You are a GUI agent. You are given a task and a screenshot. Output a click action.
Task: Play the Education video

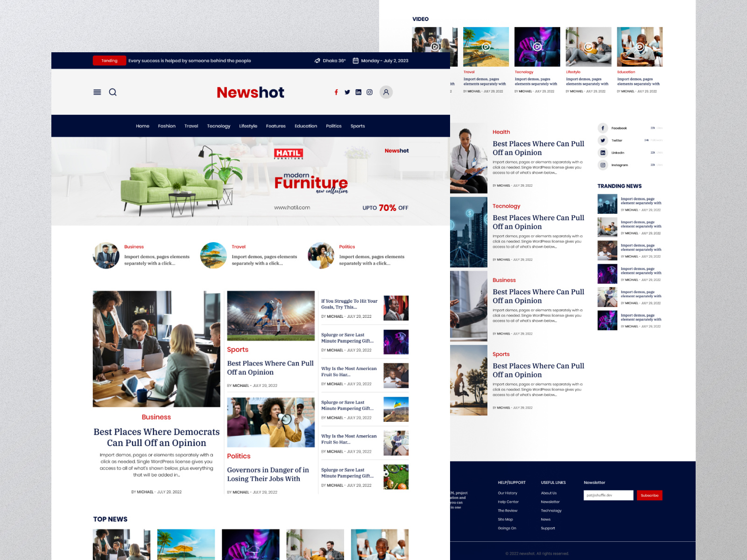640,47
